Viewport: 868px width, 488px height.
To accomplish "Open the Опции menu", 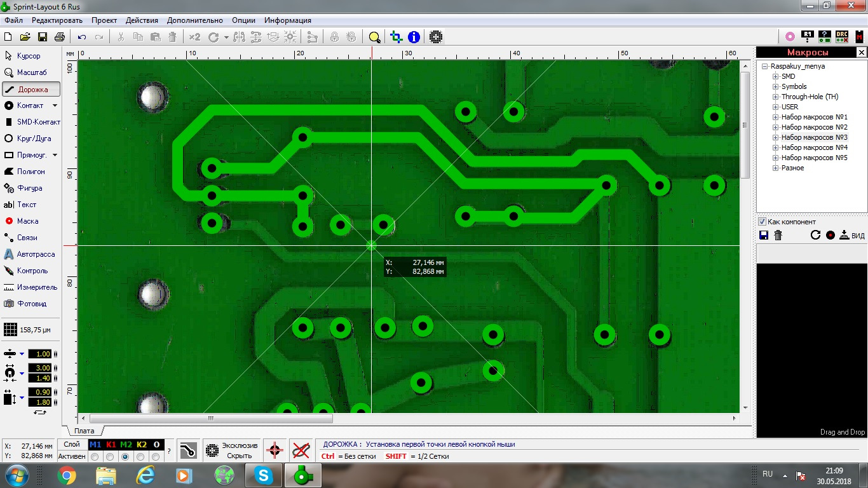I will (243, 20).
